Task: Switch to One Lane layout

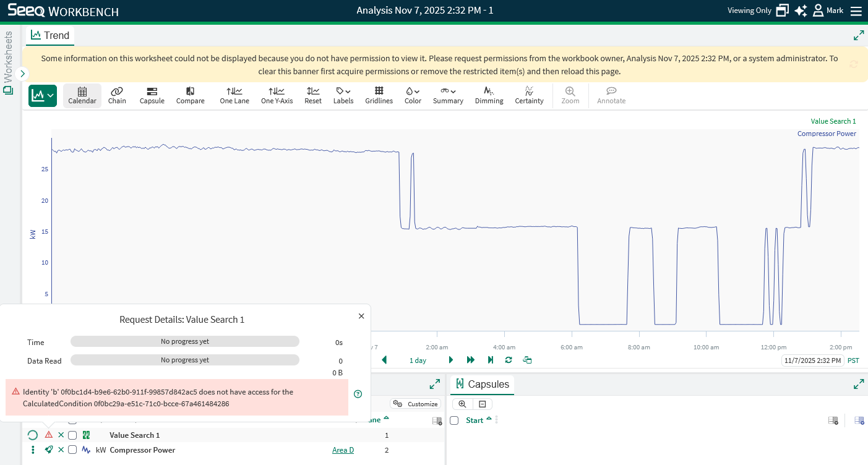Action: pyautogui.click(x=234, y=95)
